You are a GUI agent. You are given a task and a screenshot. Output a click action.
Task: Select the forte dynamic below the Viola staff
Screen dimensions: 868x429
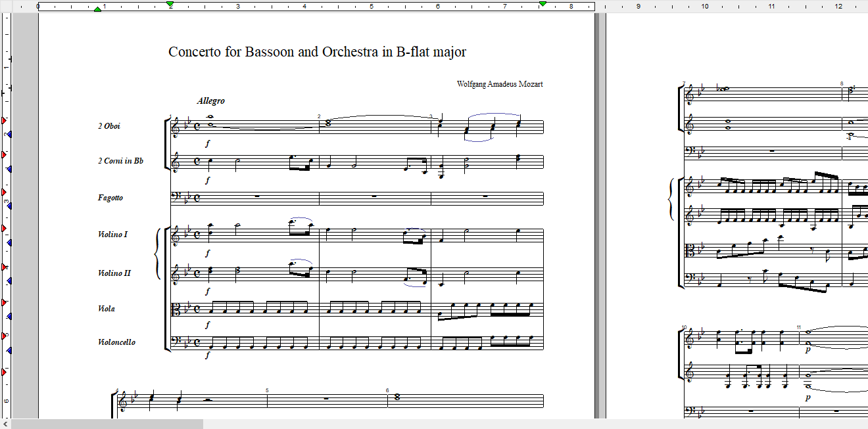208,325
